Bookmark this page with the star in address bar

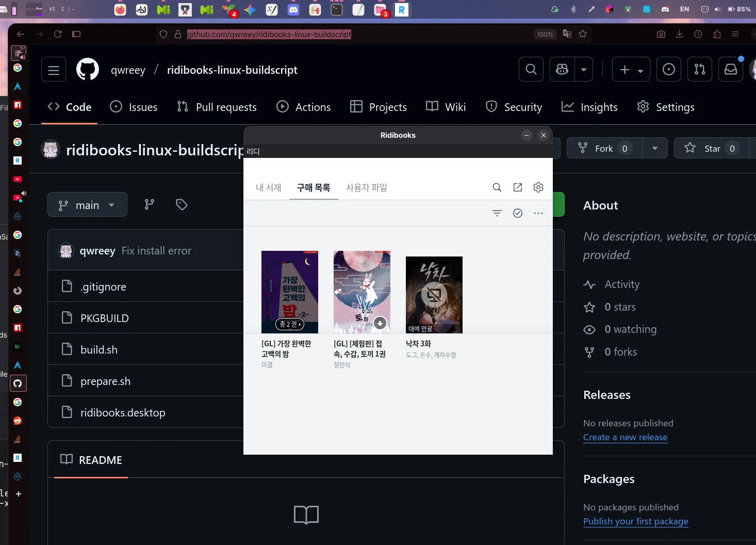click(x=583, y=34)
